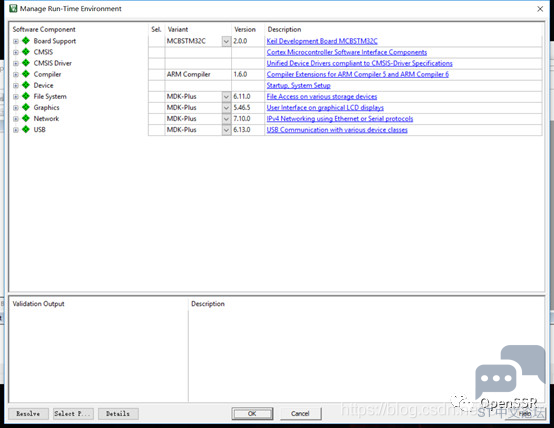
Task: Open Graphics MDK-Plus variant dropdown
Action: pos(226,108)
